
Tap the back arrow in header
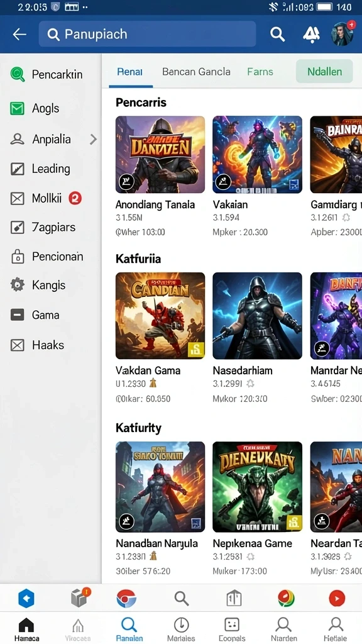[19, 35]
